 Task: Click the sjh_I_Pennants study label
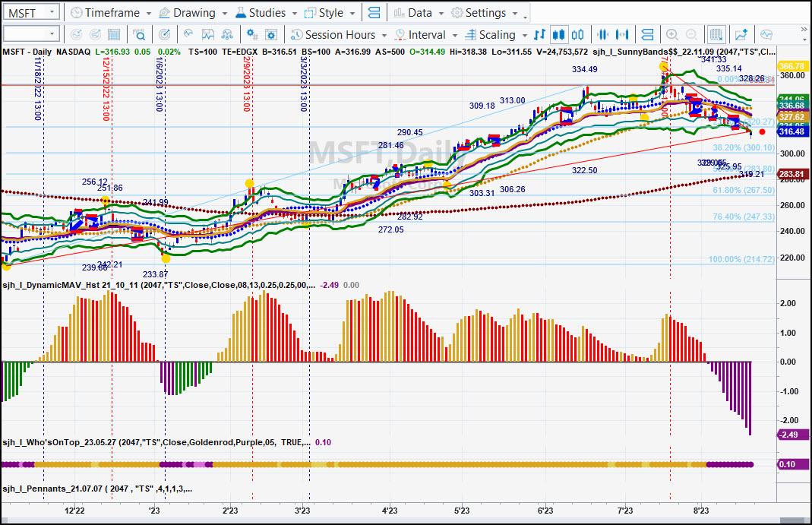[97, 489]
